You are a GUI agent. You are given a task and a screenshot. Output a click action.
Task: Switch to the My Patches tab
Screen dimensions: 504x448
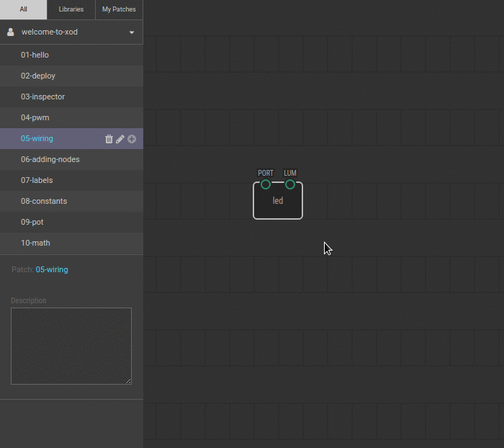119,9
